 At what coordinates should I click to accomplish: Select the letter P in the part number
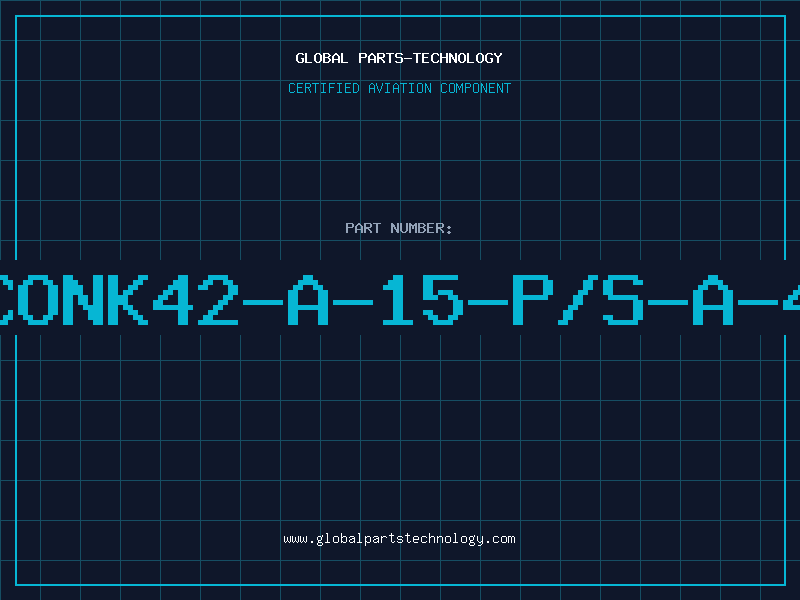tap(533, 300)
